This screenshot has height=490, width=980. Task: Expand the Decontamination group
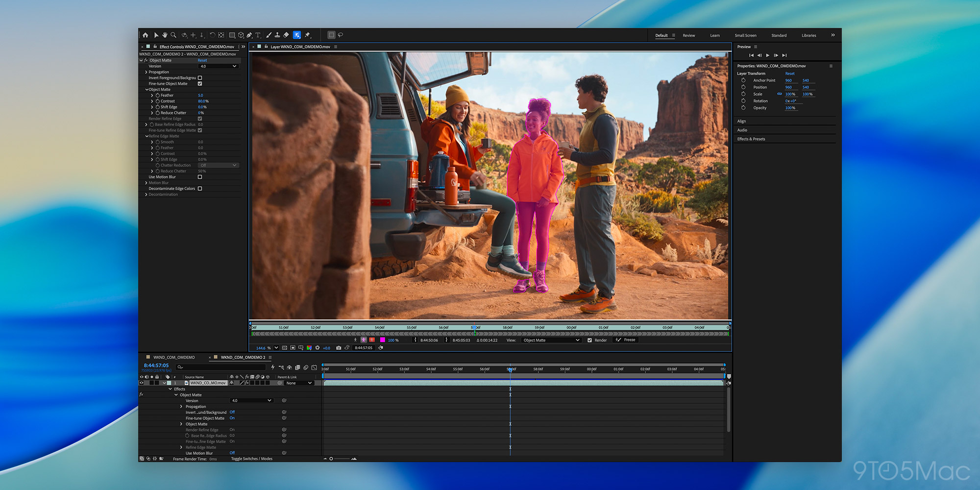[146, 195]
